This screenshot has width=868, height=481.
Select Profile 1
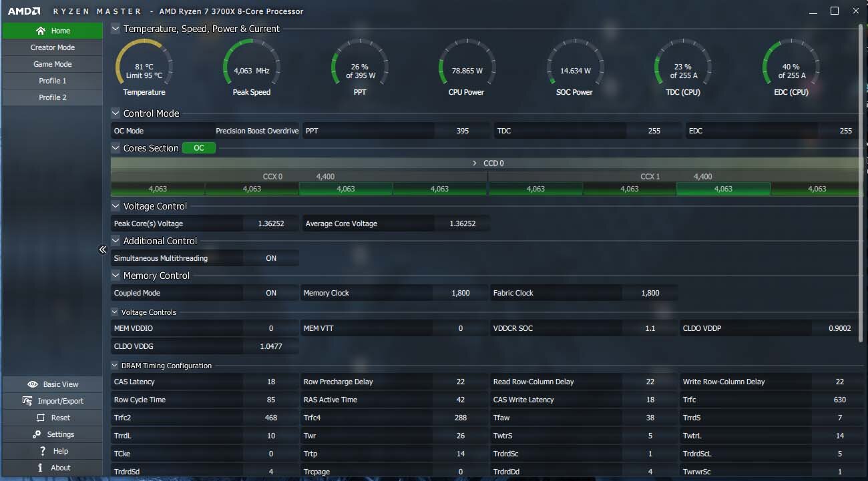52,81
